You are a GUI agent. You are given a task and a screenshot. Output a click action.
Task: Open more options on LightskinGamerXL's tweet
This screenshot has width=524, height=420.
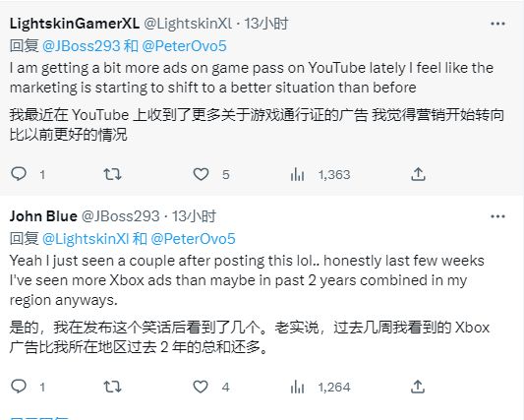coord(497,24)
